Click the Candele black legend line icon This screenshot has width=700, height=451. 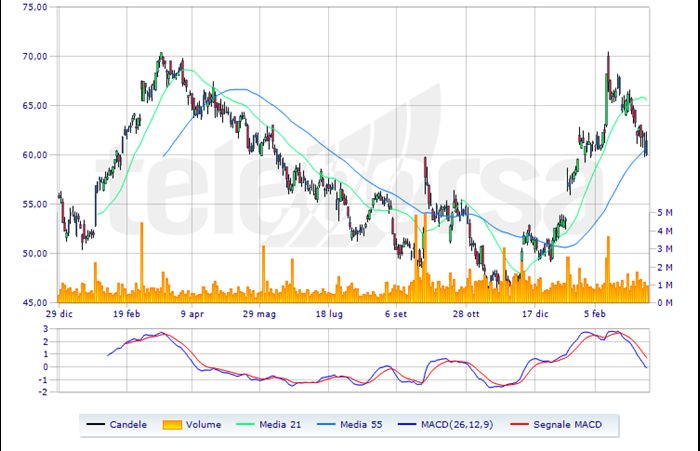[97, 425]
